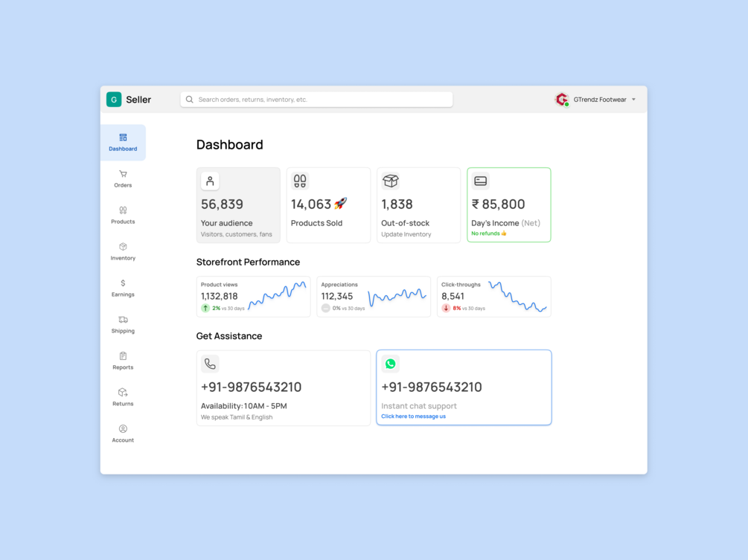Go to the Dashboard menu label
This screenshot has width=748, height=560.
123,149
